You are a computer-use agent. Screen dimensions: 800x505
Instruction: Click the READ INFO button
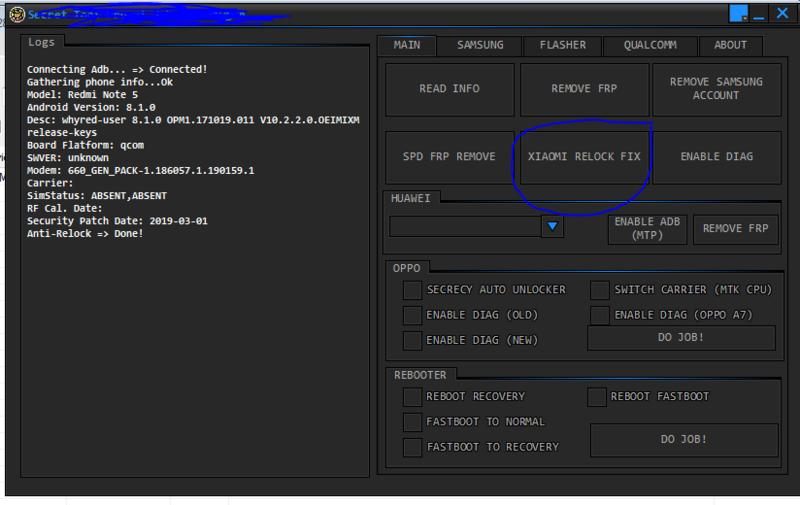449,89
